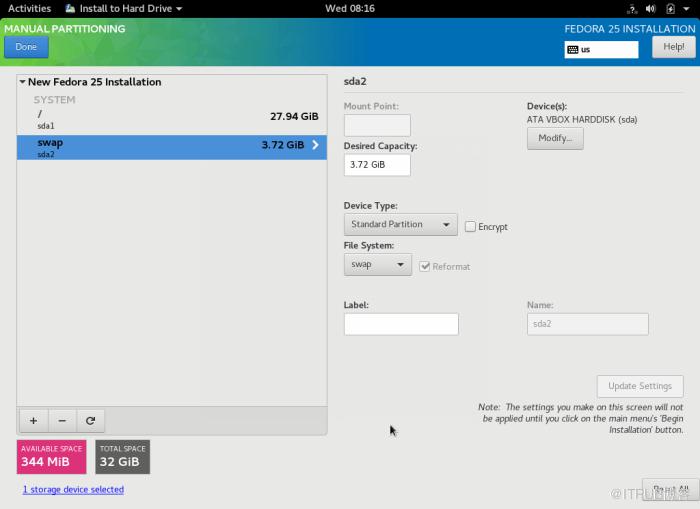The height and width of the screenshot is (509, 700).
Task: Open Install to Hard Drive app menu
Action: point(124,8)
